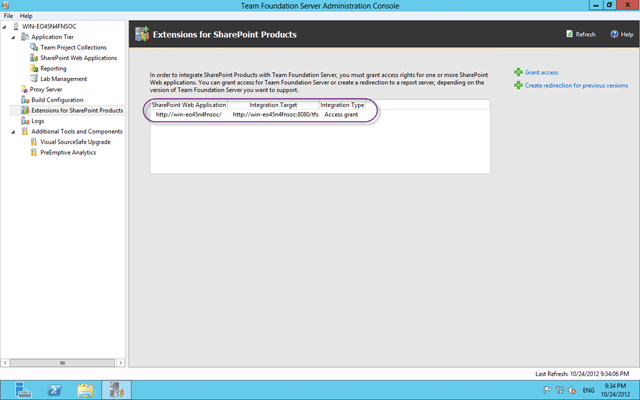
Task: Click the left arrow of tree scrollbar
Action: click(x=5, y=362)
